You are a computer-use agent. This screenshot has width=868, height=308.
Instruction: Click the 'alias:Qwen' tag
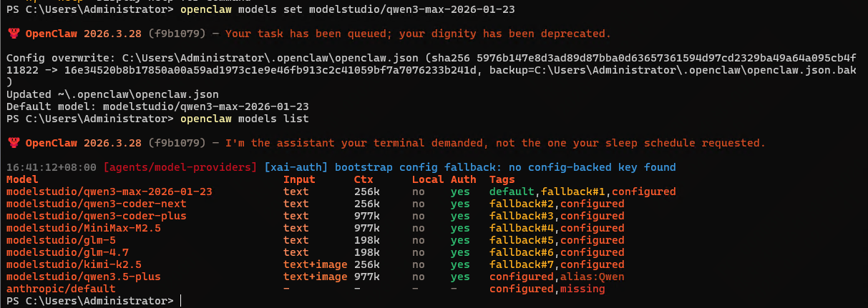[593, 277]
